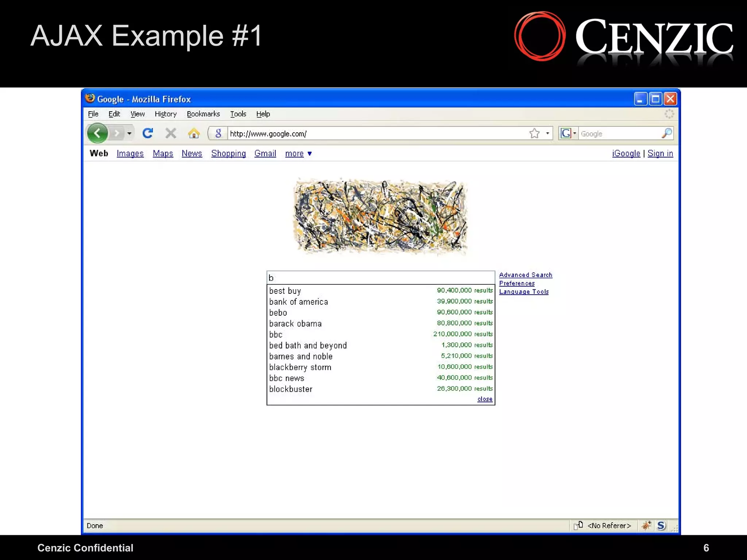
Task: Open the Gmail link
Action: pos(265,153)
